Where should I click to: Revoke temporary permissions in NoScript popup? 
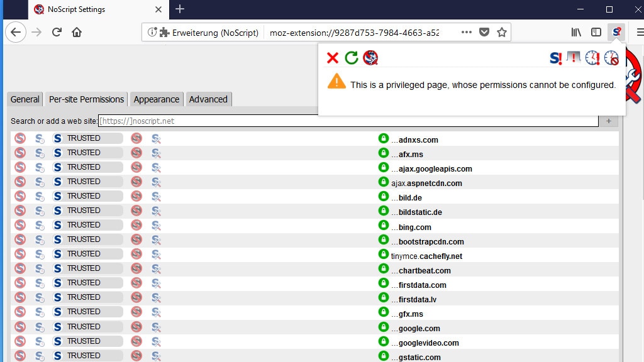(x=611, y=58)
